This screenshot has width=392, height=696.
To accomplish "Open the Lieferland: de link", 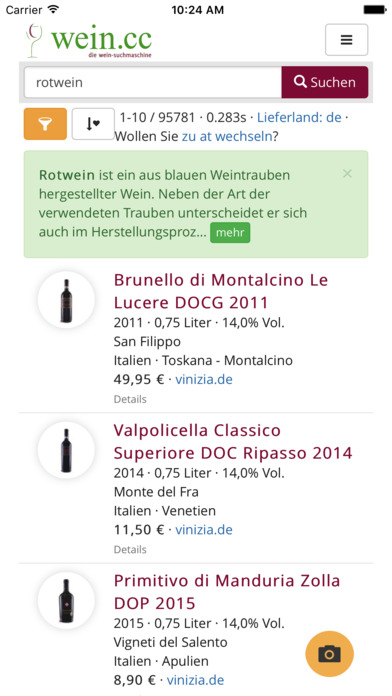I will pos(299,117).
